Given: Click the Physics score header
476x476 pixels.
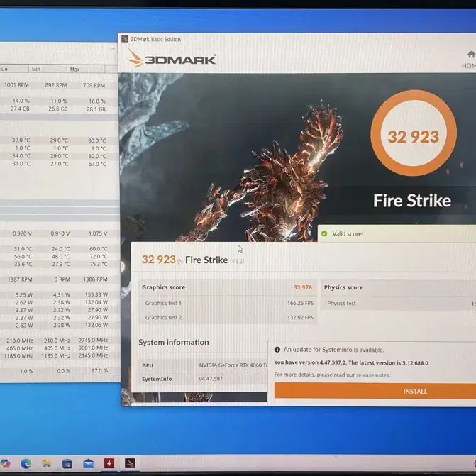Looking at the screenshot, I should click(x=343, y=287).
